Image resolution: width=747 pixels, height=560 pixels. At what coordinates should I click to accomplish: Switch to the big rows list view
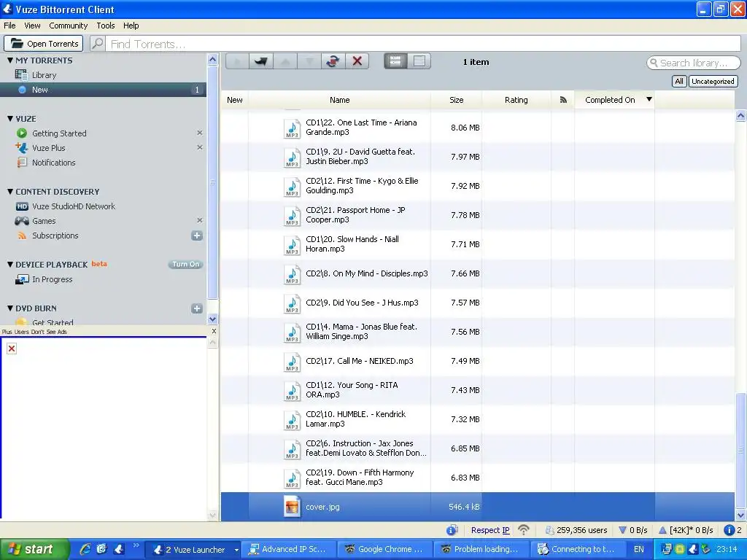395,61
